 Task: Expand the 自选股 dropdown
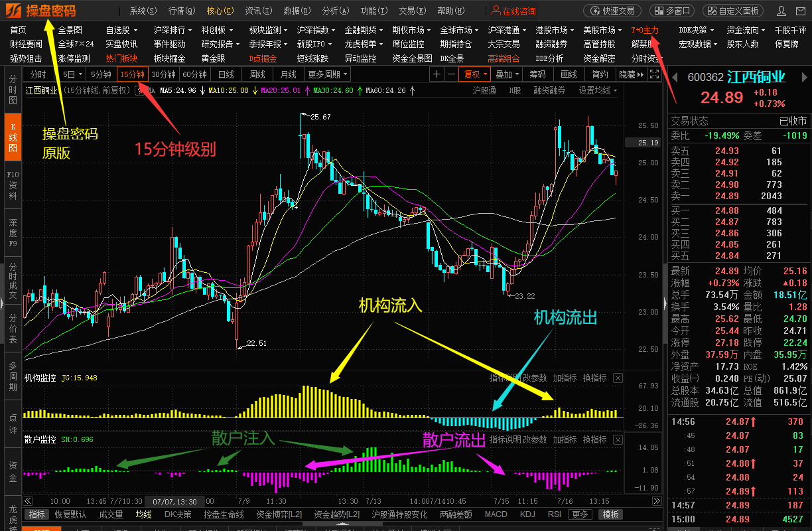pos(122,30)
